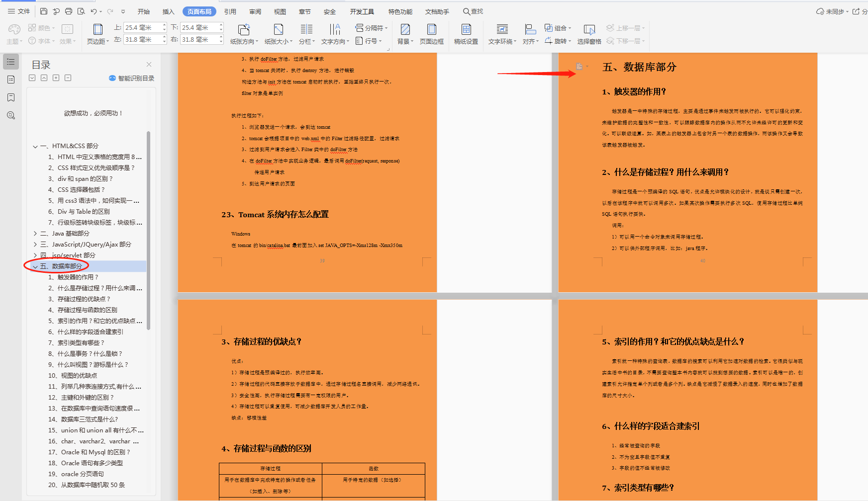Open the find and replace sidebar icon
This screenshot has height=501, width=868.
(x=11, y=115)
